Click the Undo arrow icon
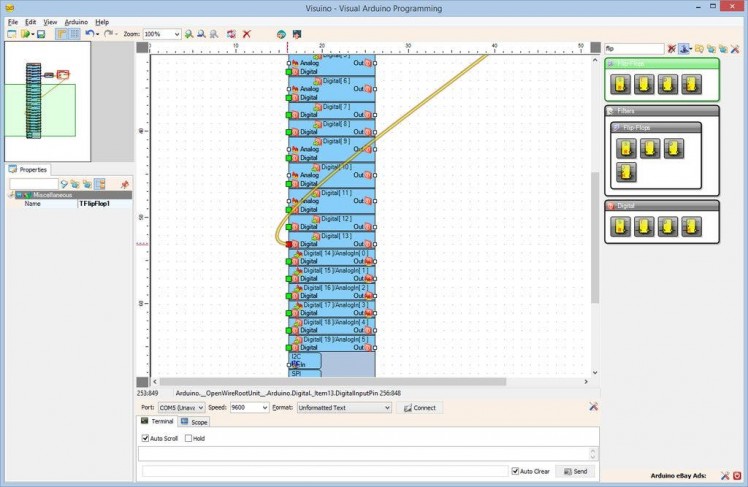 pos(88,34)
